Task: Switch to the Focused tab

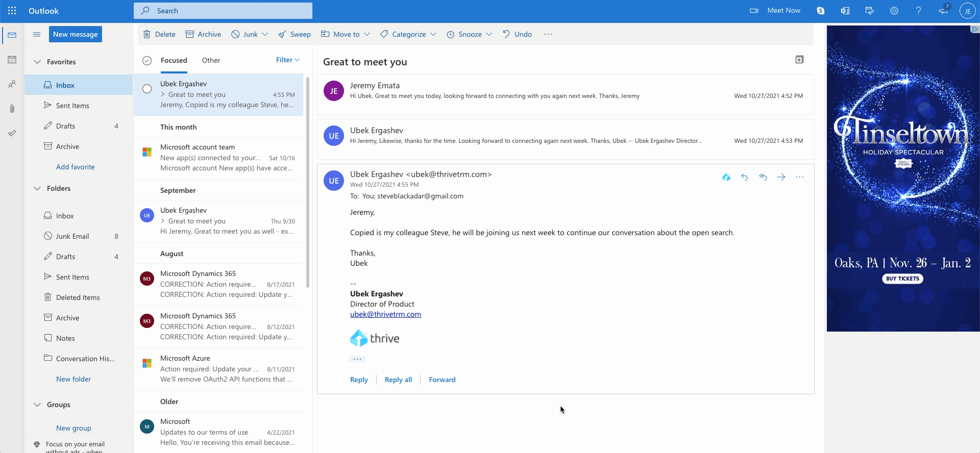Action: [x=174, y=60]
